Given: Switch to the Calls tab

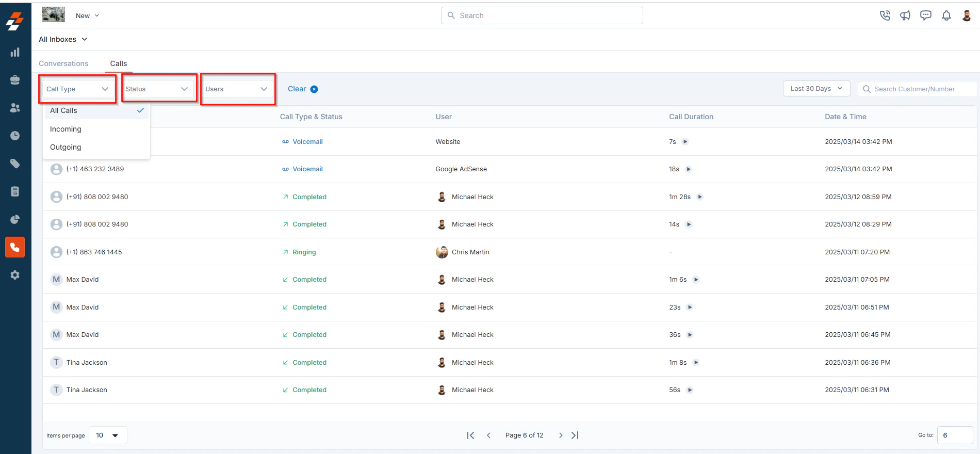Looking at the screenshot, I should tap(118, 63).
